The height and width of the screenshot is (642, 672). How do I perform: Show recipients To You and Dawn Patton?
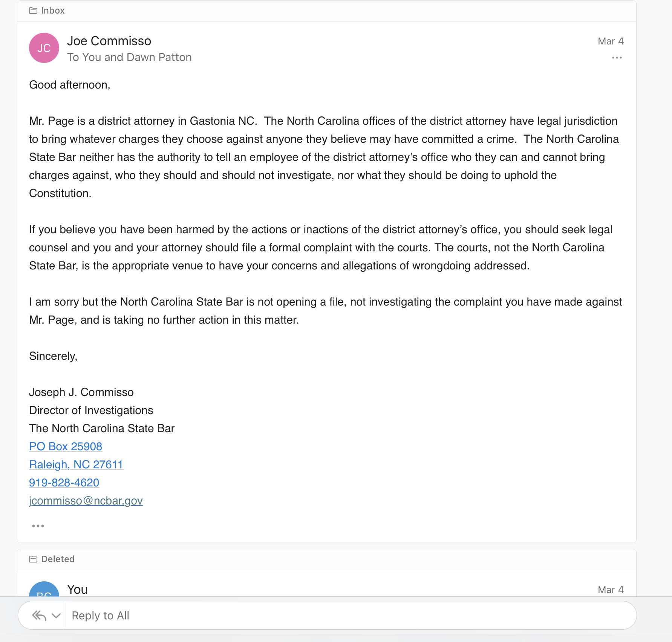pos(129,57)
